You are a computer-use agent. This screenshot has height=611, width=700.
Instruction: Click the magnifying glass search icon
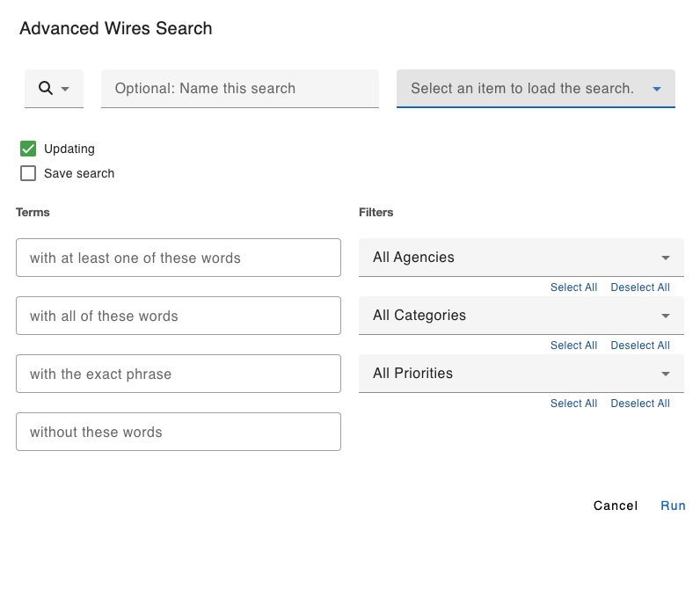46,88
